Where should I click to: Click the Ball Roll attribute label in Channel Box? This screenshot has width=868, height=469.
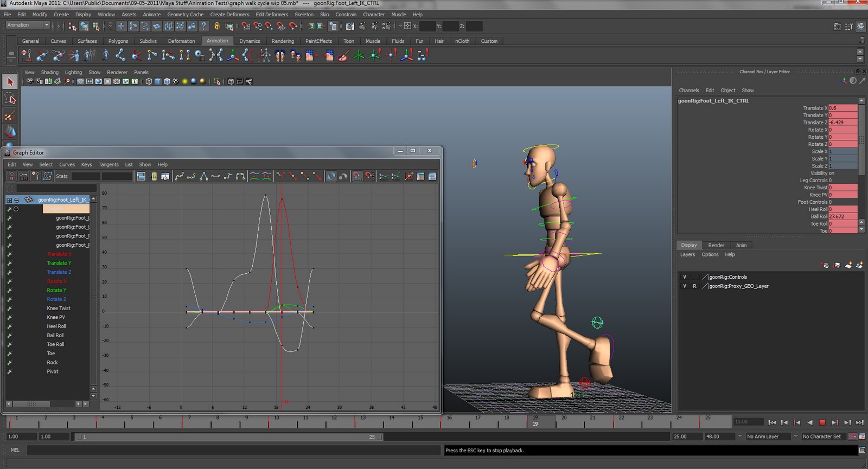click(x=819, y=216)
